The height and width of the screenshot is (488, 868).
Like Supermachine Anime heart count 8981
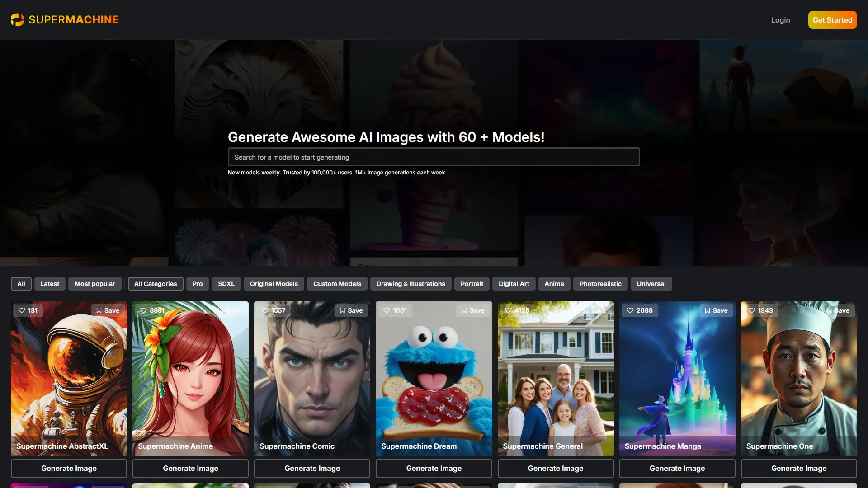point(152,310)
